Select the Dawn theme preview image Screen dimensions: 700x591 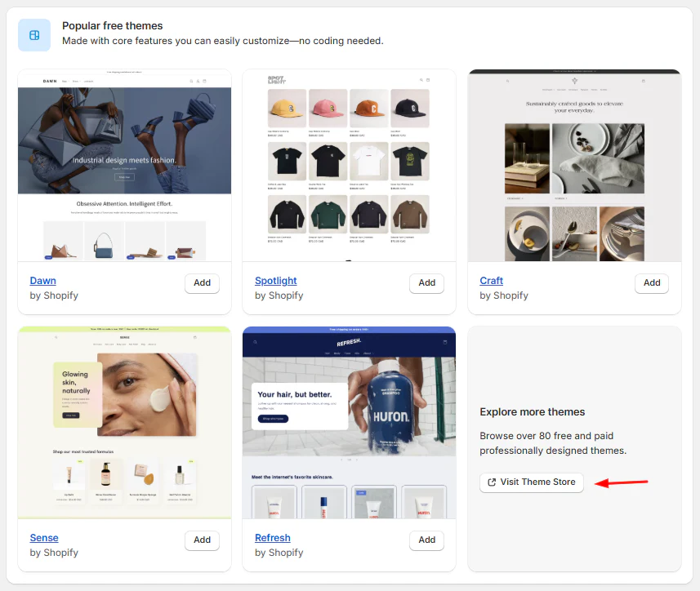(124, 166)
